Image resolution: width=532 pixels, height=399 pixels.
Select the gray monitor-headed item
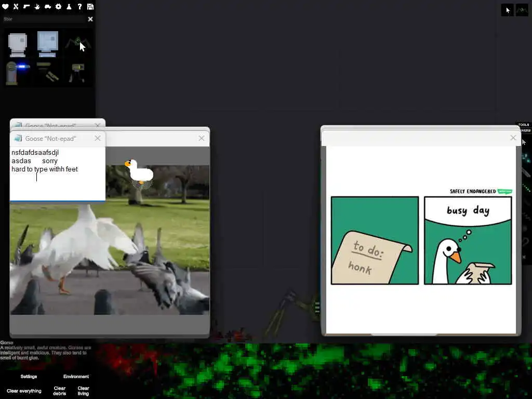(x=17, y=45)
